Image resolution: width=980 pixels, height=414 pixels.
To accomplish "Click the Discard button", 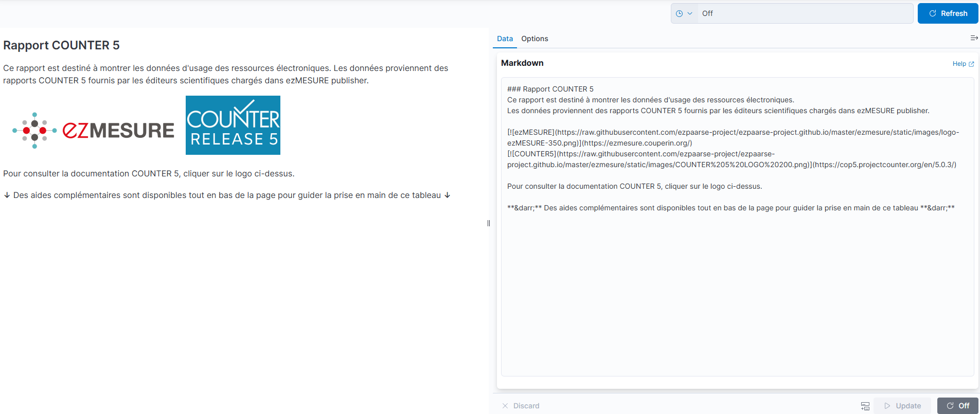I will point(521,406).
